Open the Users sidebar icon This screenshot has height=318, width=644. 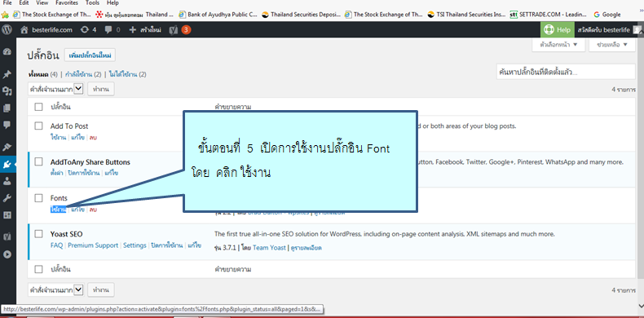(7, 181)
